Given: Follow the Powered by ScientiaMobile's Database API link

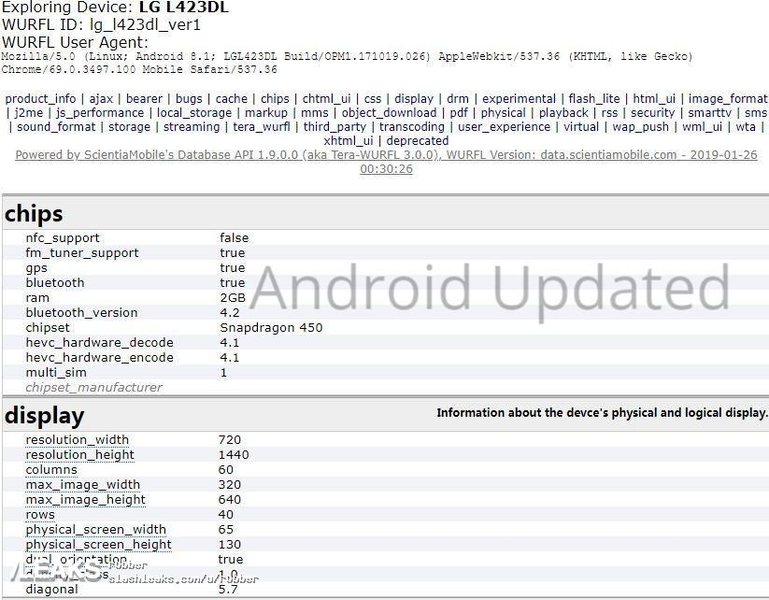Looking at the screenshot, I should (x=386, y=162).
